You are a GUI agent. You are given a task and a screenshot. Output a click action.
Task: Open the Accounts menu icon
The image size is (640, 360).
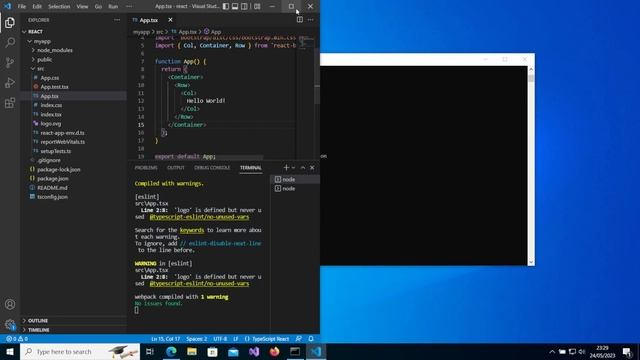[x=10, y=304]
